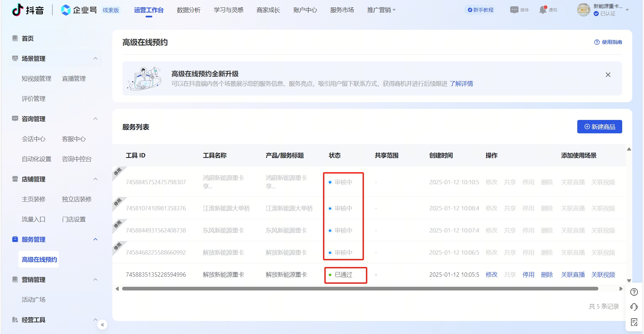This screenshot has width=644, height=334.
Task: Open 流量入口 in the sidebar
Action: pyautogui.click(x=34, y=219)
